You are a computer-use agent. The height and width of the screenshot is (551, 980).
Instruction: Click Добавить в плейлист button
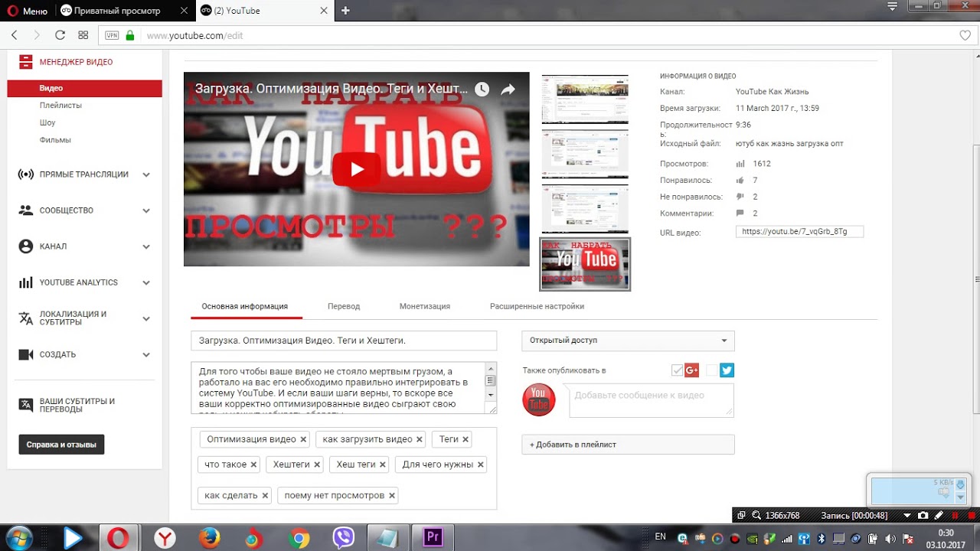tap(628, 445)
